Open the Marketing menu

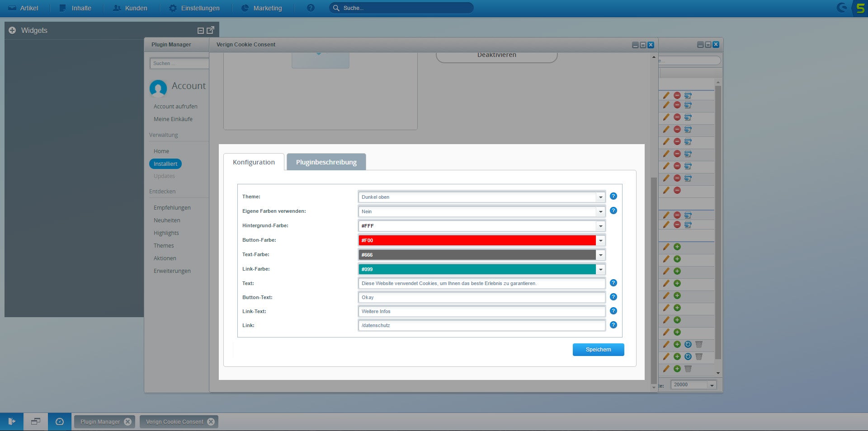(x=262, y=8)
